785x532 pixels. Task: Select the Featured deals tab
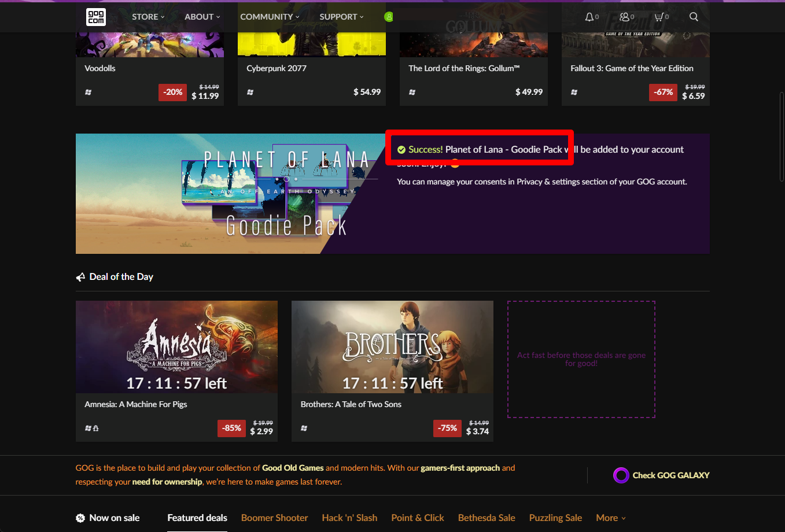pos(197,518)
